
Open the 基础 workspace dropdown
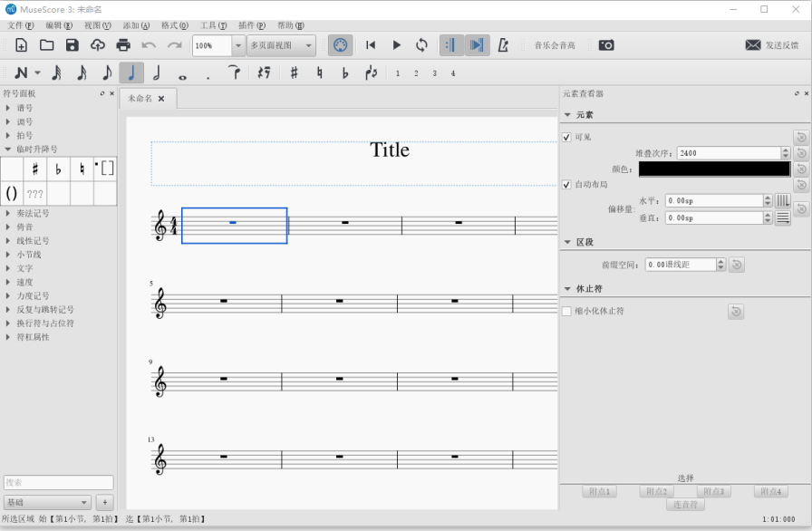tap(48, 502)
